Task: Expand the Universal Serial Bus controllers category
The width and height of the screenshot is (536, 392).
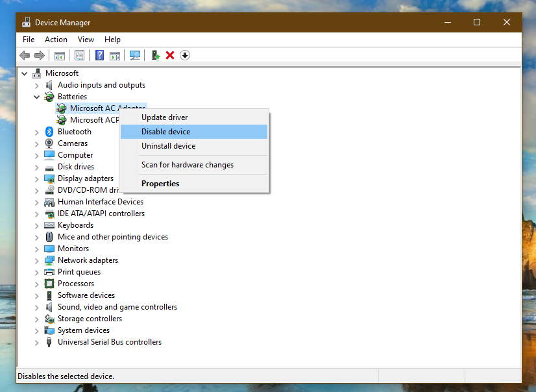Action: click(x=37, y=341)
